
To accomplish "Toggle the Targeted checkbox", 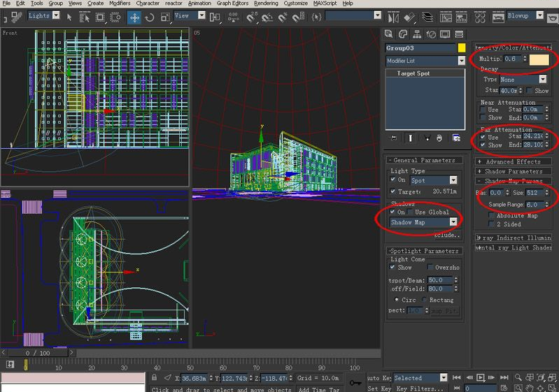I will coord(393,191).
